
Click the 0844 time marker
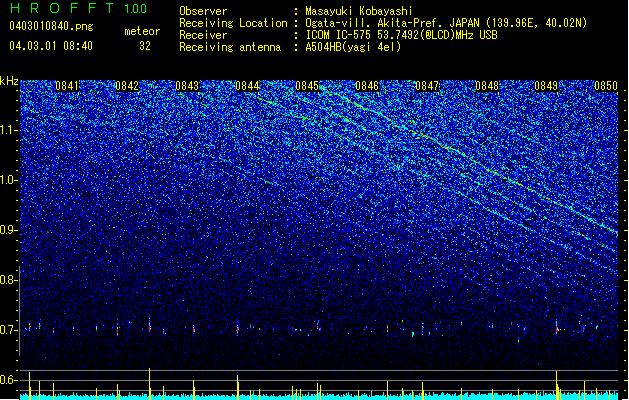[x=247, y=86]
